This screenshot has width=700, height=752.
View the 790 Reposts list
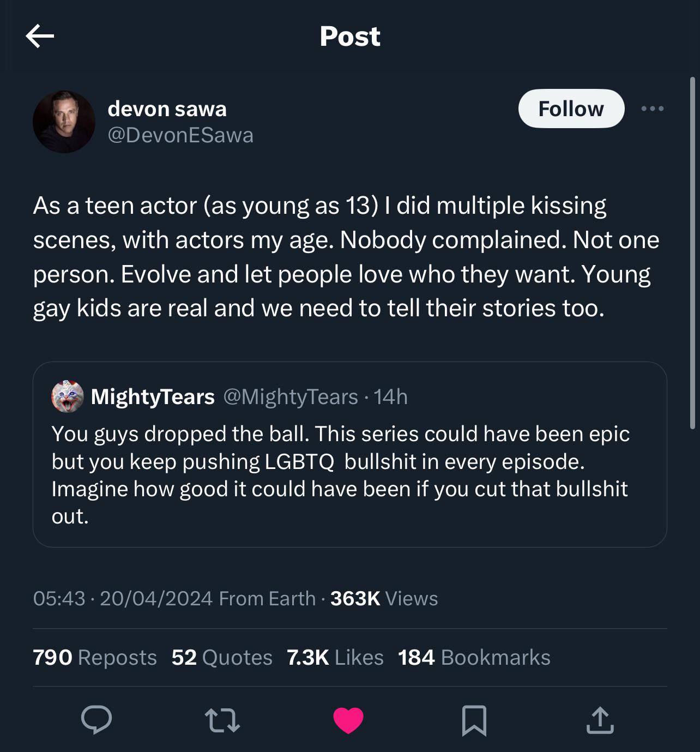point(95,658)
